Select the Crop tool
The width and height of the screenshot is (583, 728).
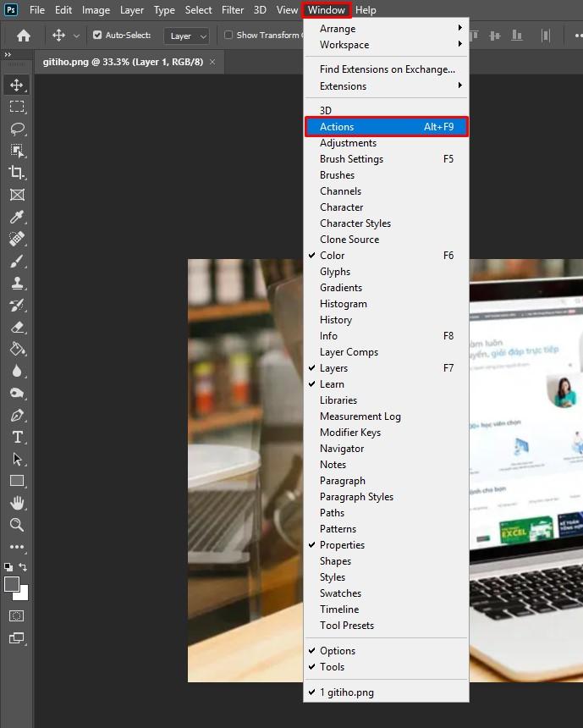click(17, 172)
